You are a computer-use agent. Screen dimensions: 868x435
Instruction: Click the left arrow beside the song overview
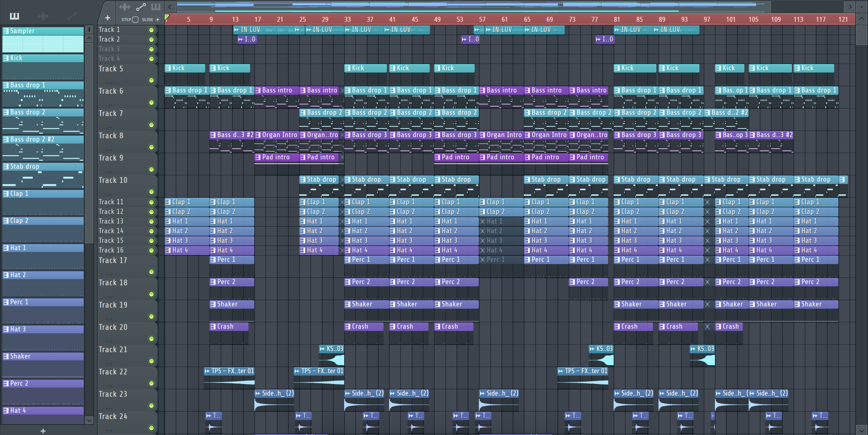(x=170, y=7)
